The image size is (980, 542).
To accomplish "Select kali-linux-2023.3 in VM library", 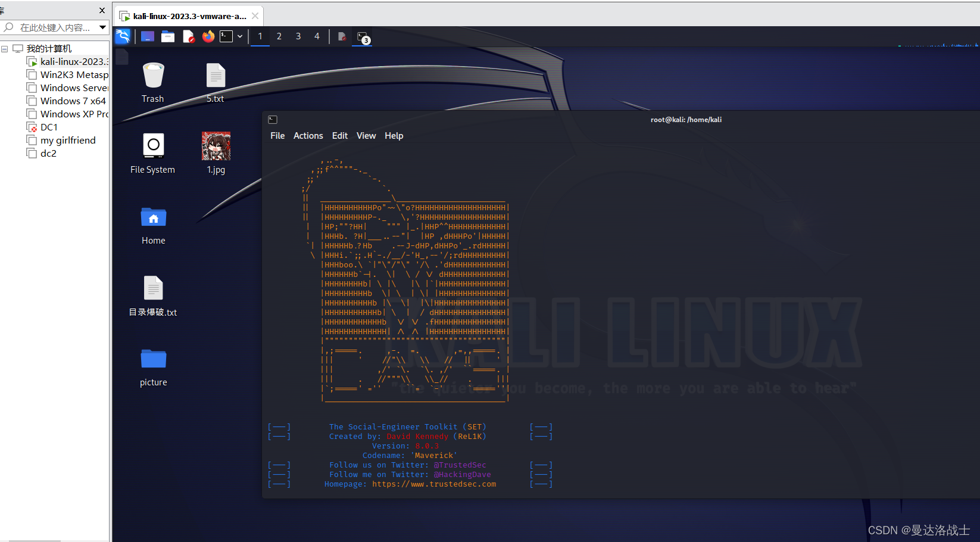I will 68,62.
